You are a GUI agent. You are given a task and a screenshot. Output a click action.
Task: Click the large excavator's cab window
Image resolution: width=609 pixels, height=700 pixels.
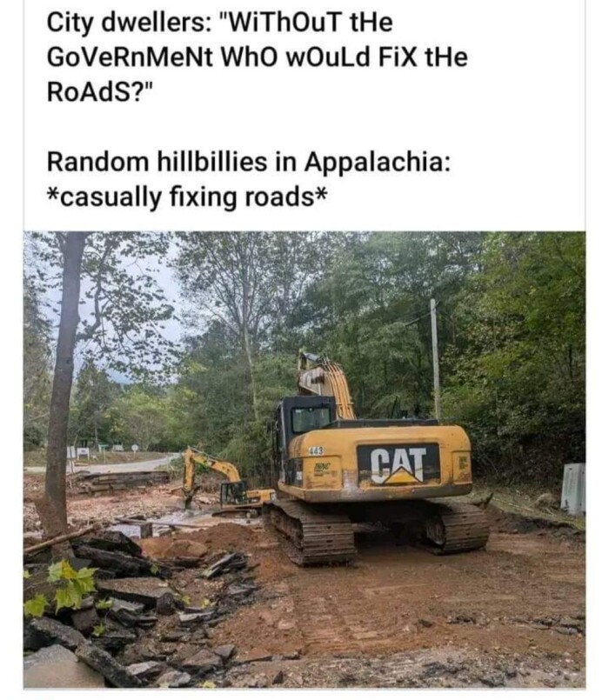pyautogui.click(x=311, y=419)
